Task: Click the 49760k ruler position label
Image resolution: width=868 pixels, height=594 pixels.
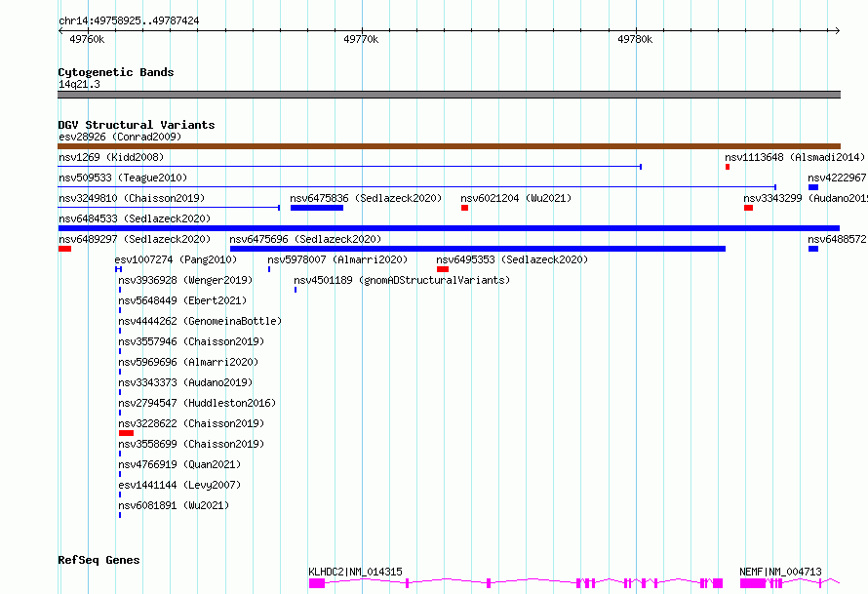Action: point(87,39)
